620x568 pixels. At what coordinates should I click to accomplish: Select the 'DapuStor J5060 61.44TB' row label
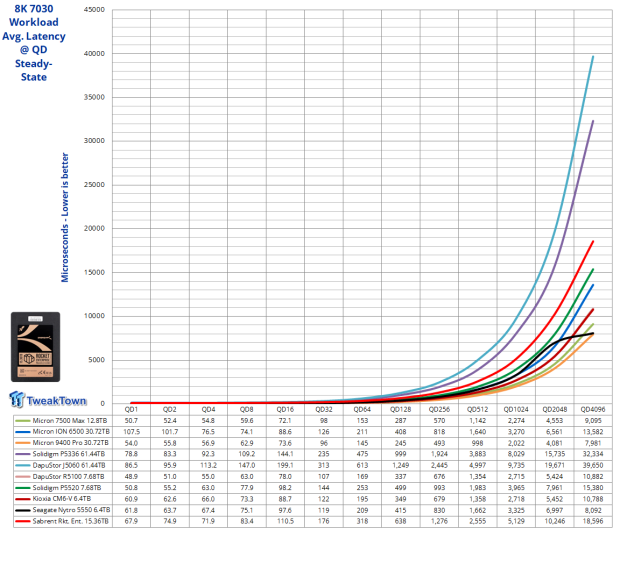[x=69, y=465]
